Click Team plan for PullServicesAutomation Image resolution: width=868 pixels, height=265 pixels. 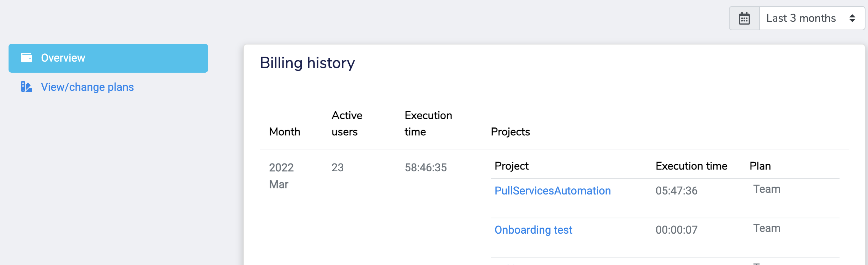coord(767,189)
